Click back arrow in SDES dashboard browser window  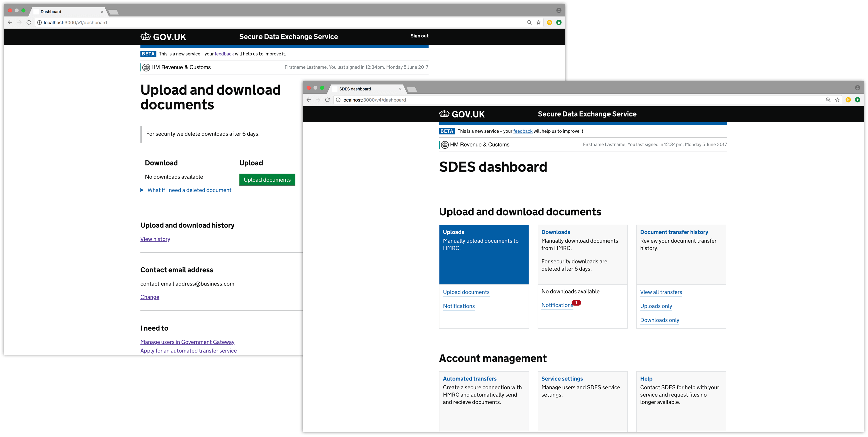click(x=309, y=100)
